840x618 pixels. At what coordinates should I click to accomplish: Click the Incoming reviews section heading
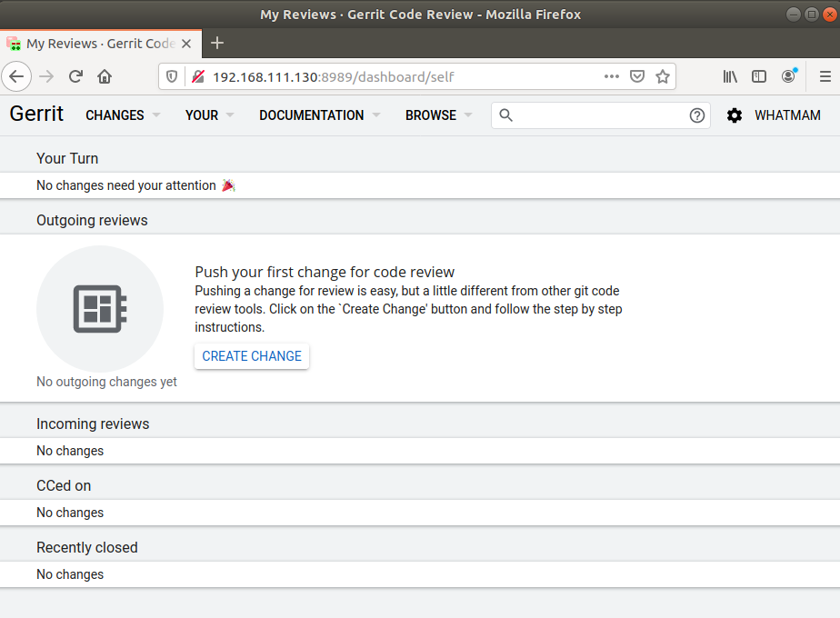click(93, 424)
